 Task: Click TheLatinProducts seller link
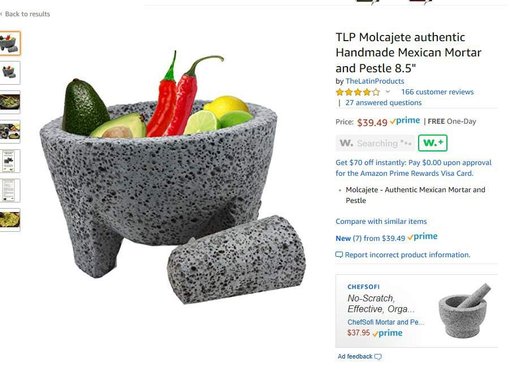pos(375,81)
